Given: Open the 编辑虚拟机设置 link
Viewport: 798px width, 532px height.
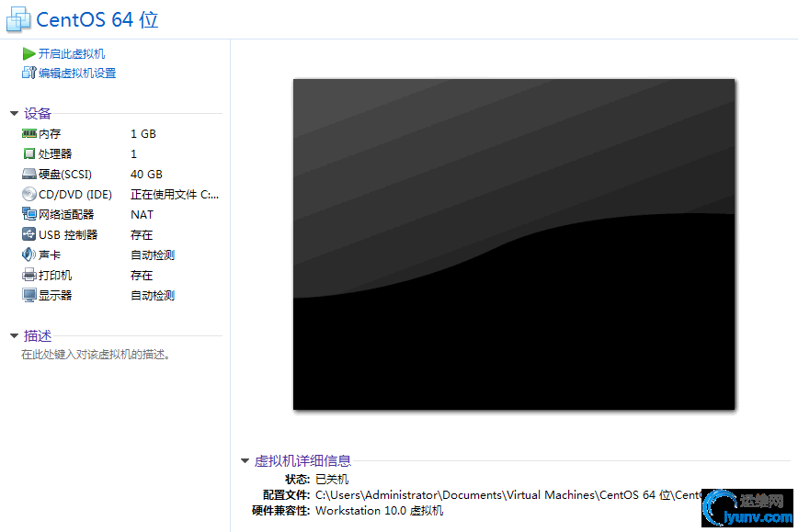Looking at the screenshot, I should point(77,74).
